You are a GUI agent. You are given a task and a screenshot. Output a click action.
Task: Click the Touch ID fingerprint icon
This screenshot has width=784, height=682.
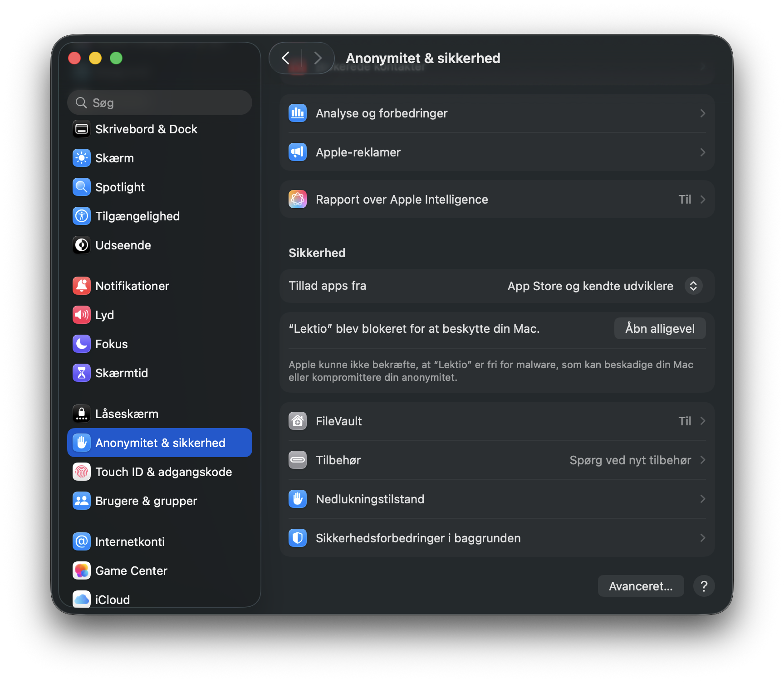click(82, 472)
